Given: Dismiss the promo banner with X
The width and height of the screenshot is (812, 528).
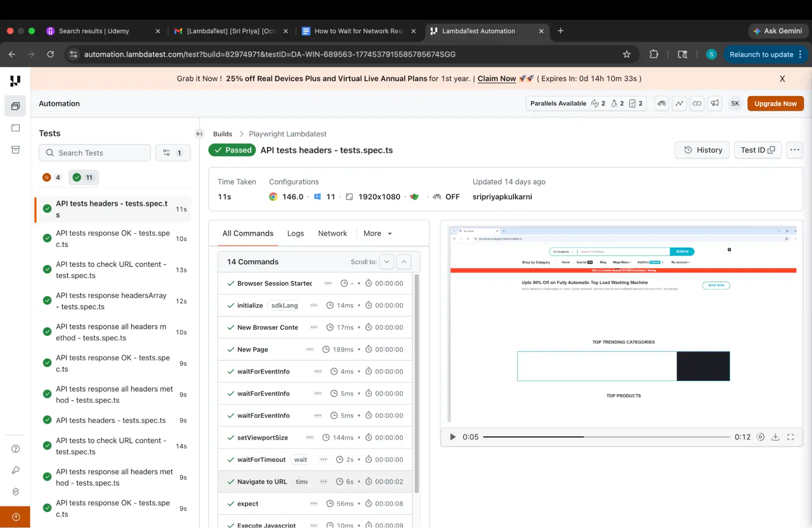Looking at the screenshot, I should pyautogui.click(x=782, y=79).
